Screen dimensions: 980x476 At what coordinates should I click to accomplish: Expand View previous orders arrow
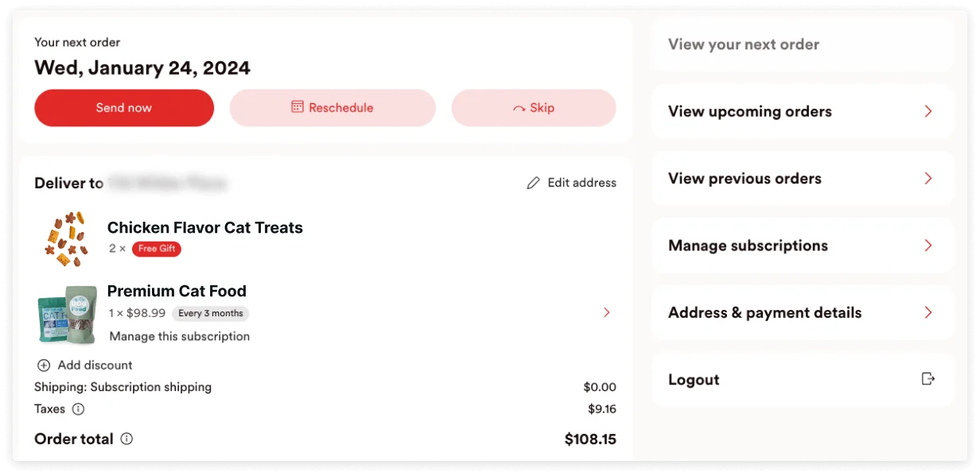(x=927, y=178)
